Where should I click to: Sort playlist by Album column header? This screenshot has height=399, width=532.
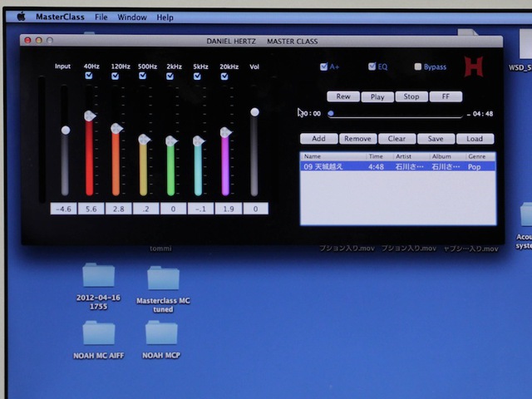447,156
